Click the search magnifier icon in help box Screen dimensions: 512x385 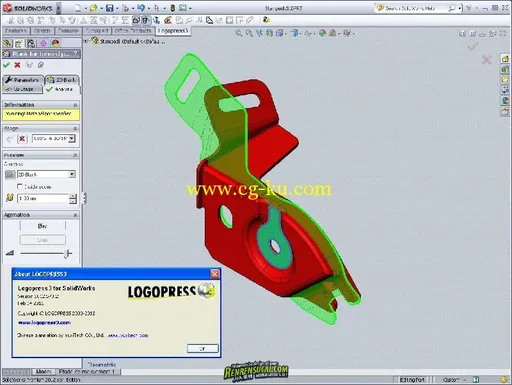click(452, 8)
